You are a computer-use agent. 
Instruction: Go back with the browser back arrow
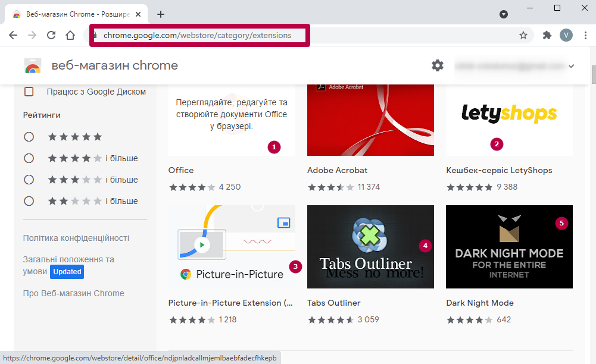pos(13,35)
